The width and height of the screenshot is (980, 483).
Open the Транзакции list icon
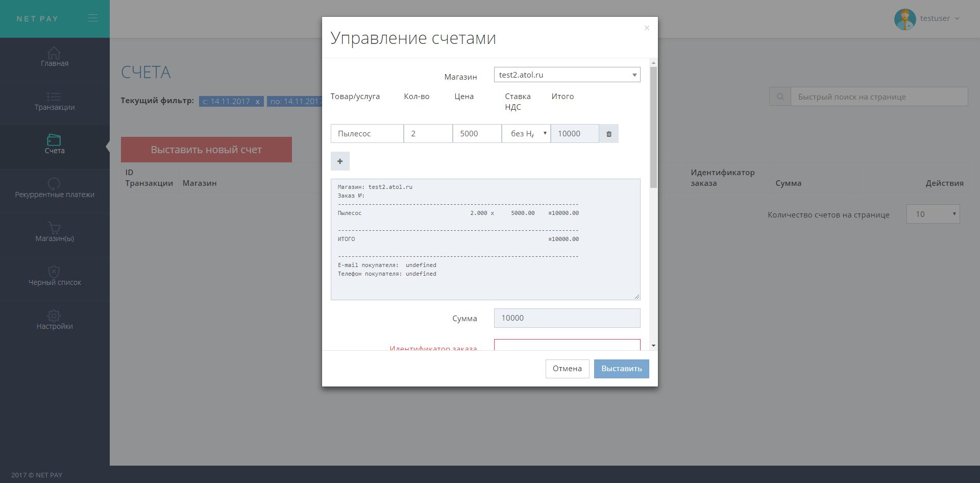(54, 96)
